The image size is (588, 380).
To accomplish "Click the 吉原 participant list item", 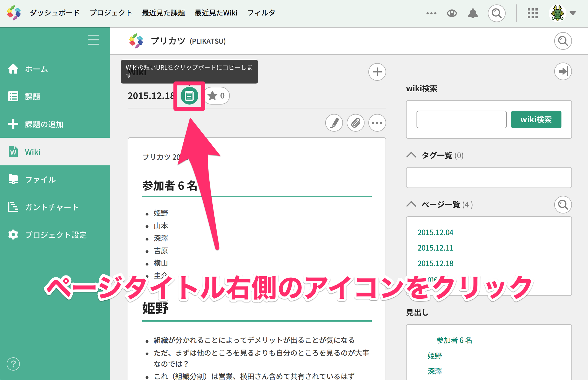I will (161, 251).
